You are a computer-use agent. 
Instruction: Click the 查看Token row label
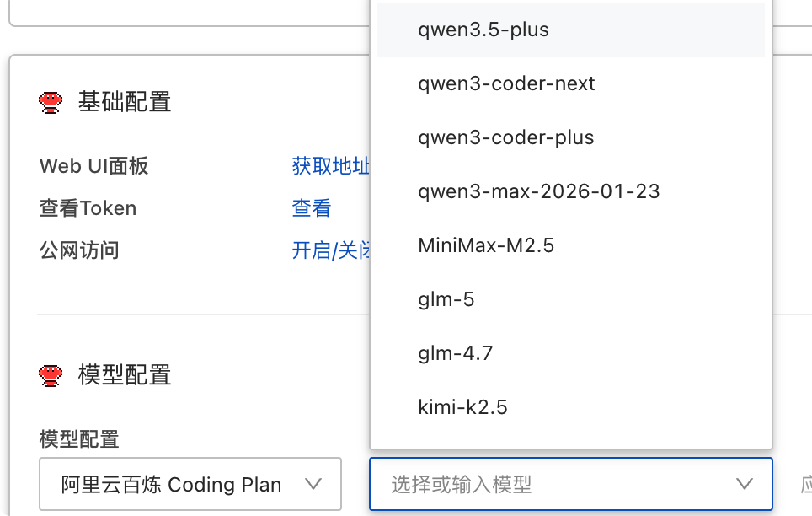[88, 208]
